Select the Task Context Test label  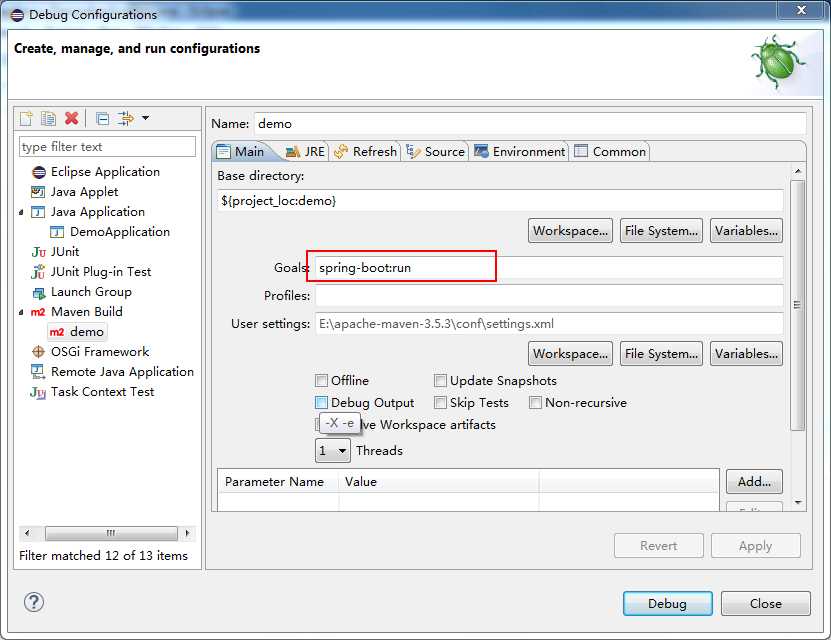click(x=102, y=392)
